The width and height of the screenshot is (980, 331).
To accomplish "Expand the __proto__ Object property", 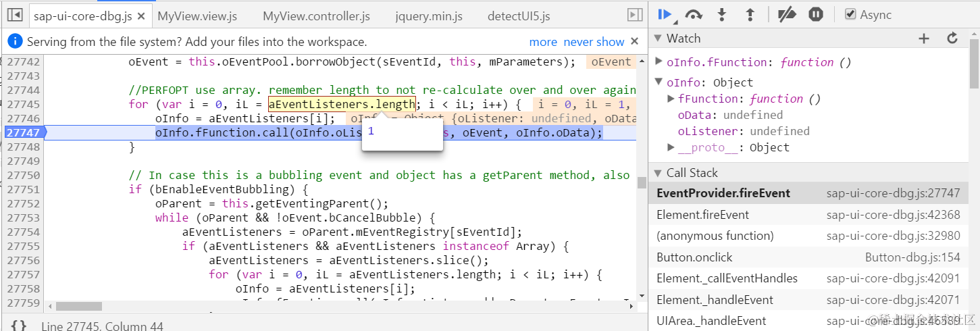I will [x=671, y=147].
